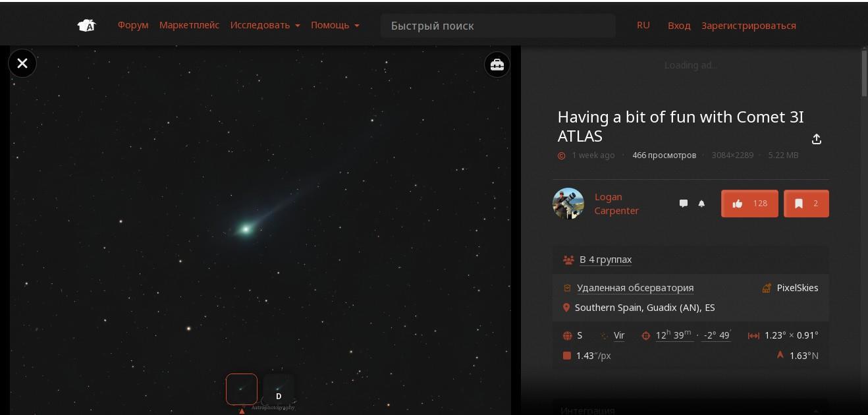This screenshot has height=415, width=868.
Task: Like the image with thumbs-up button
Action: click(x=749, y=204)
